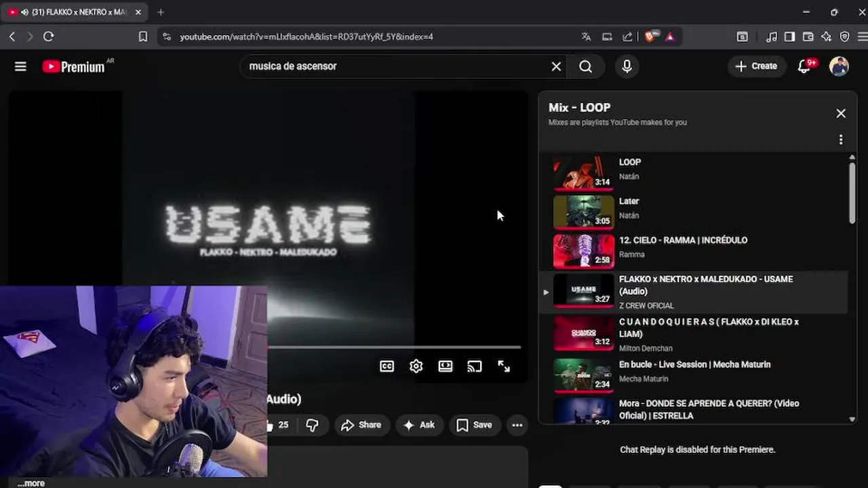
Task: Select the FLAKKO x NEKTRO browser tab
Action: coord(75,12)
